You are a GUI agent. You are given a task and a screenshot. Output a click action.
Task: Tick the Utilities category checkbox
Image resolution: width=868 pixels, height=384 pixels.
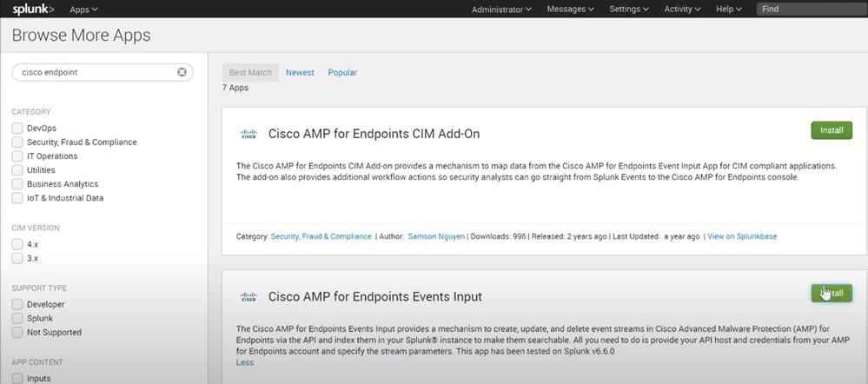pyautogui.click(x=17, y=170)
